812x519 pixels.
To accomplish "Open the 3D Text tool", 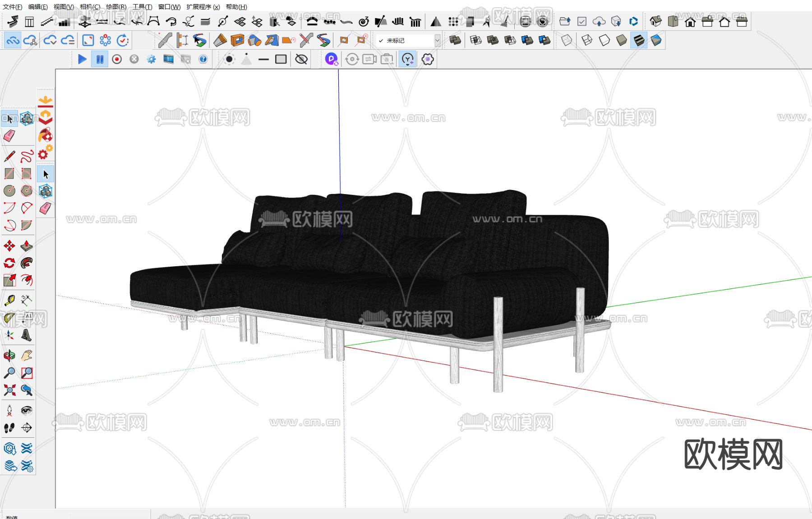I will click(x=27, y=335).
